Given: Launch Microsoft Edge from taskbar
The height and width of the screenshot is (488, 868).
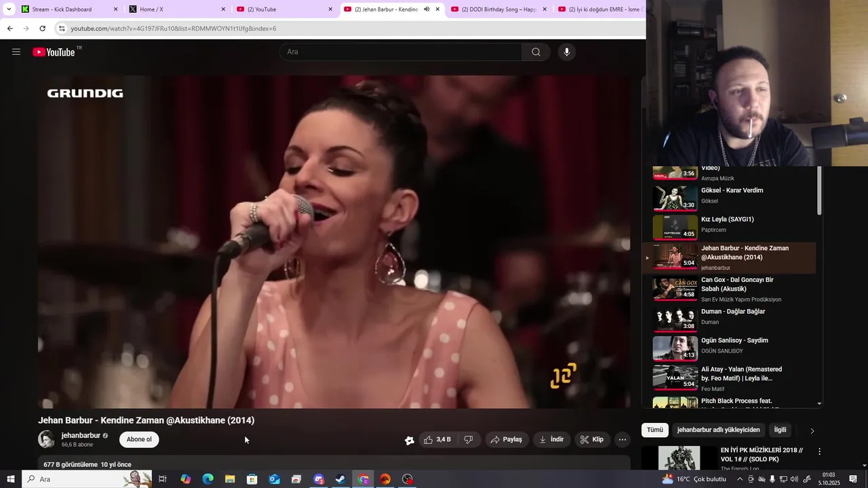Looking at the screenshot, I should click(208, 479).
